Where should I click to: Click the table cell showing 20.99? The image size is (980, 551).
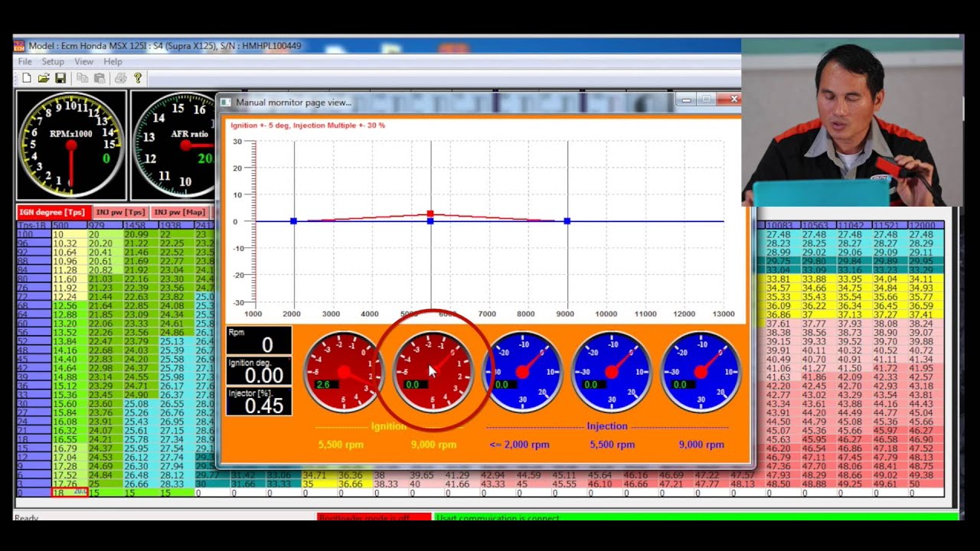pos(139,234)
